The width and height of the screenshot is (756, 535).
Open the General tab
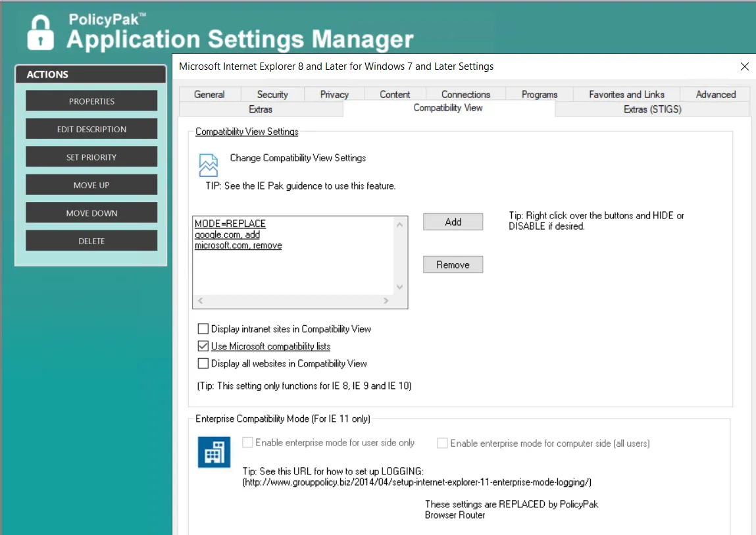coord(209,95)
